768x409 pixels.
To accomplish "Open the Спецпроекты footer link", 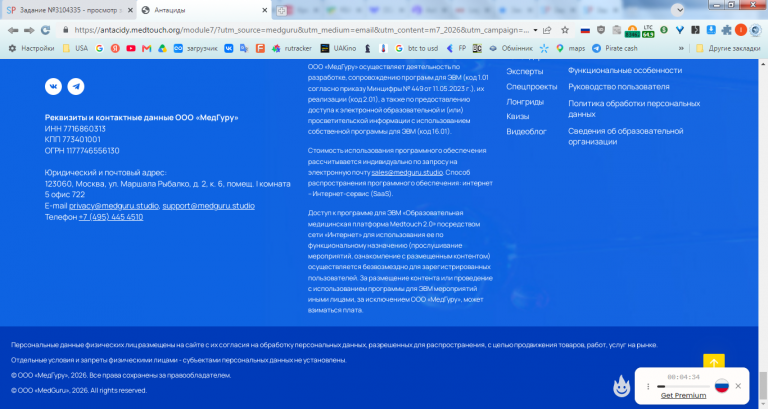I will click(532, 87).
